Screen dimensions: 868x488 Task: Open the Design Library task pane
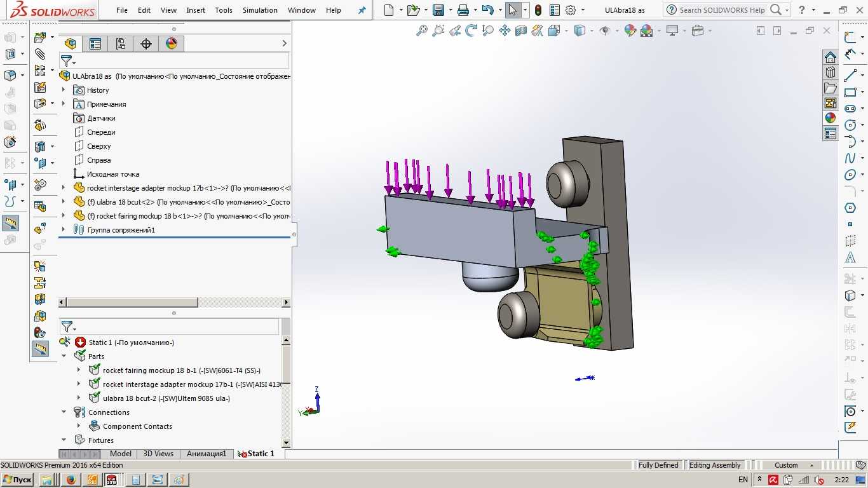[x=831, y=72]
